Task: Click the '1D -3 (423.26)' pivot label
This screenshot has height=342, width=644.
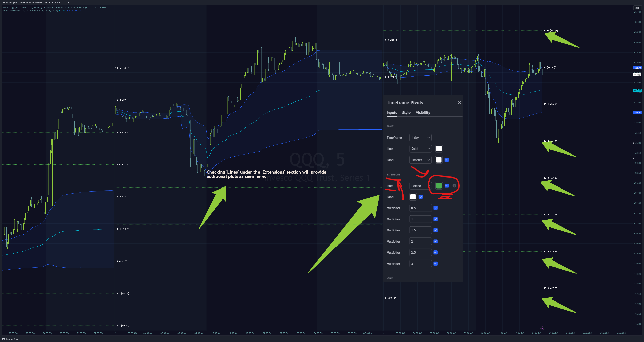Action: tap(551, 178)
